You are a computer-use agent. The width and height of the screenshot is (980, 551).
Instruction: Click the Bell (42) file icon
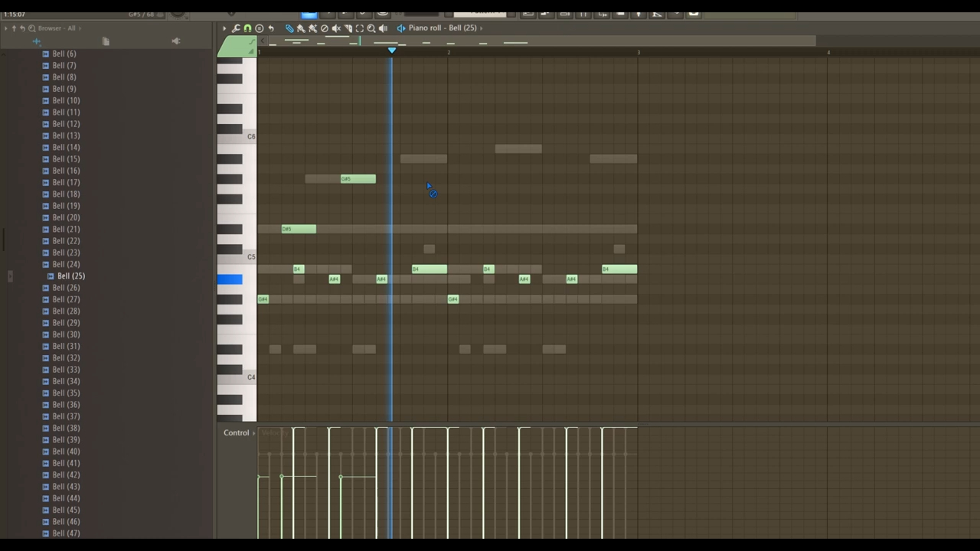46,474
